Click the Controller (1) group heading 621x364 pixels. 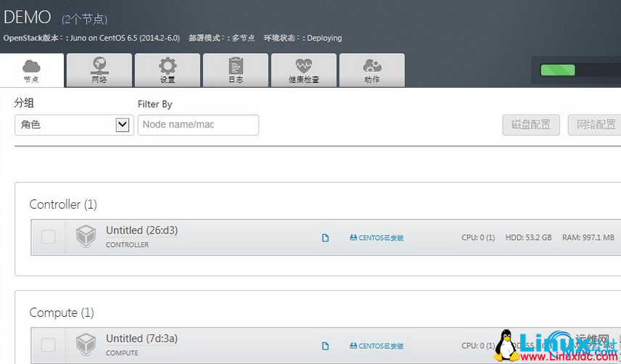coord(63,204)
